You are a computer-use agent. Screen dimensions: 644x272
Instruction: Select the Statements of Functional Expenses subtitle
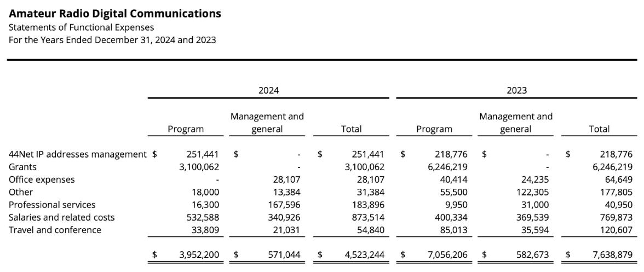(x=81, y=27)
